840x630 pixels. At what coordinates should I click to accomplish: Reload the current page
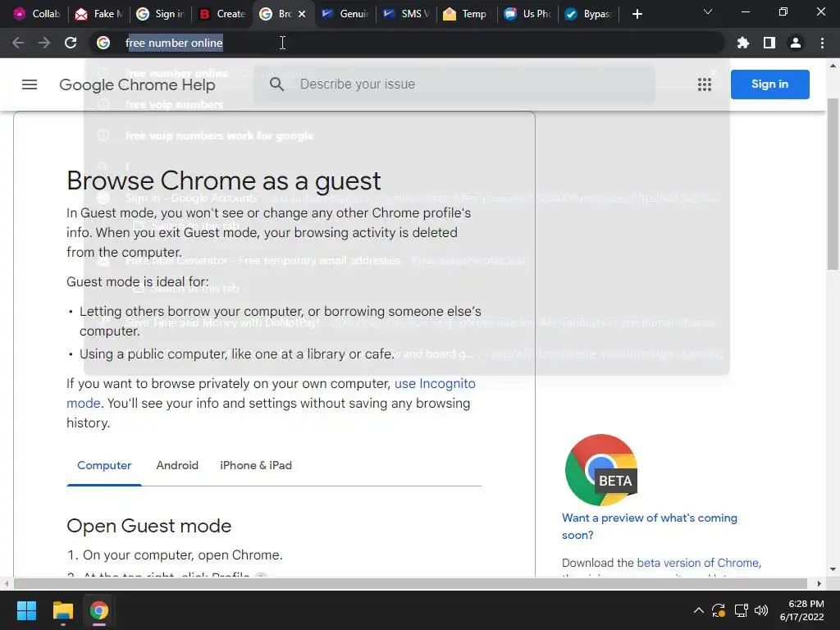[71, 43]
